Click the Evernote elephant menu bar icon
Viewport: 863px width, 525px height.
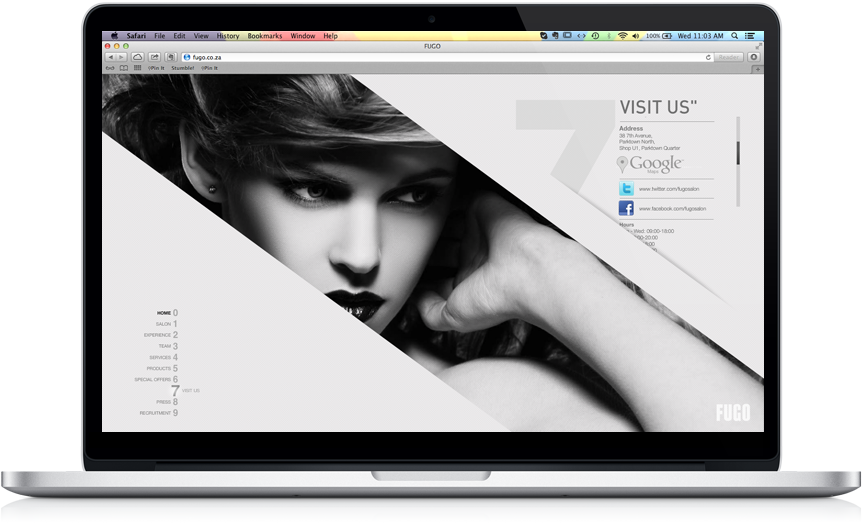click(x=555, y=36)
